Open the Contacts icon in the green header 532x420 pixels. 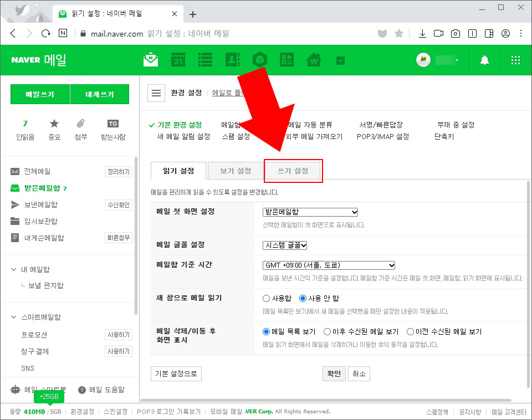coord(232,60)
